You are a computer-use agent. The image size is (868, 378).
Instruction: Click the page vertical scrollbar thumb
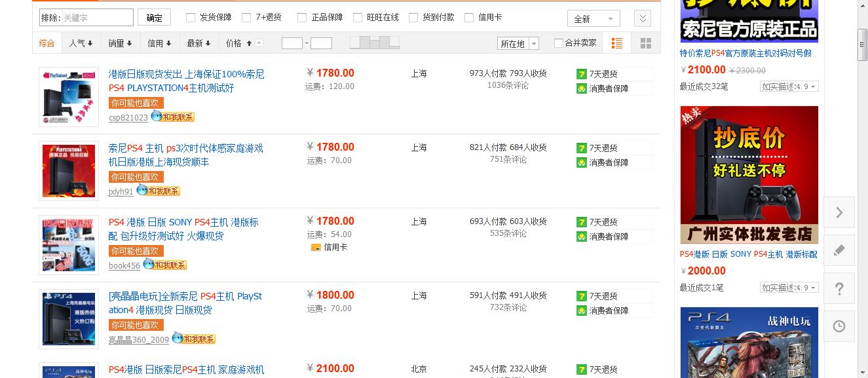[863, 45]
